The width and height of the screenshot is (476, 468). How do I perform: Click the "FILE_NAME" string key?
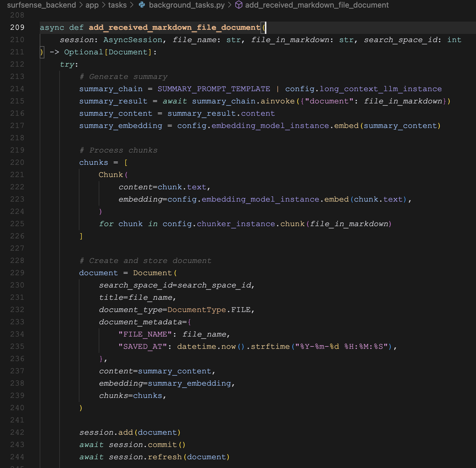pos(145,334)
